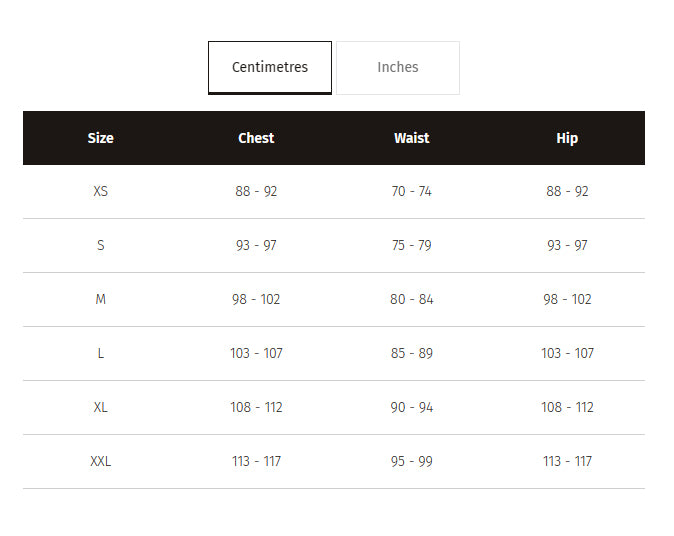674x536 pixels.
Task: Click the S waist value 75 - 79
Action: coord(412,245)
